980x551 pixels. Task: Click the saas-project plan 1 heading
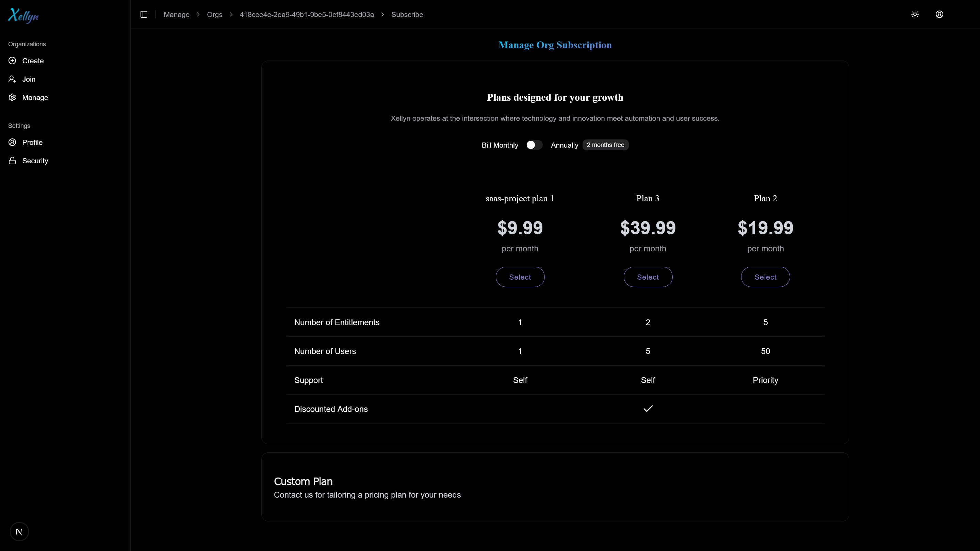coord(520,199)
